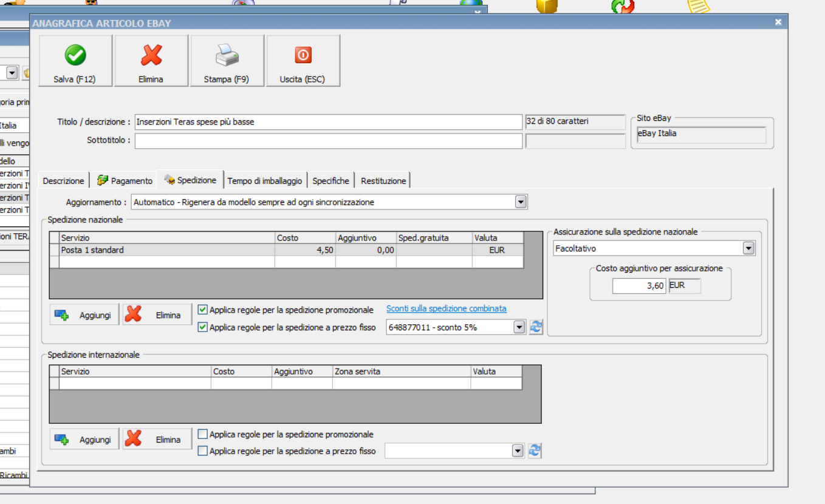Viewport: 825px width, 504px height.
Task: Click into the Sottotitolo field
Action: pos(329,141)
